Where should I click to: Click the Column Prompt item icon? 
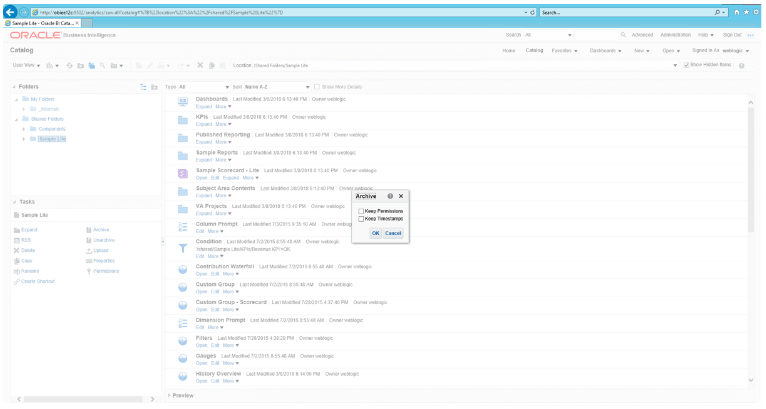[183, 227]
